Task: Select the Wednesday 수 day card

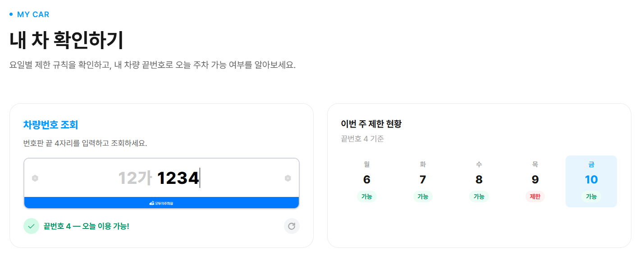Action: coord(479,180)
